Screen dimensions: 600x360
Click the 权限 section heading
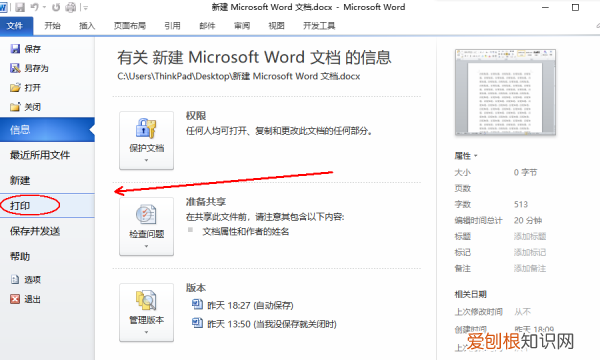[x=196, y=116]
